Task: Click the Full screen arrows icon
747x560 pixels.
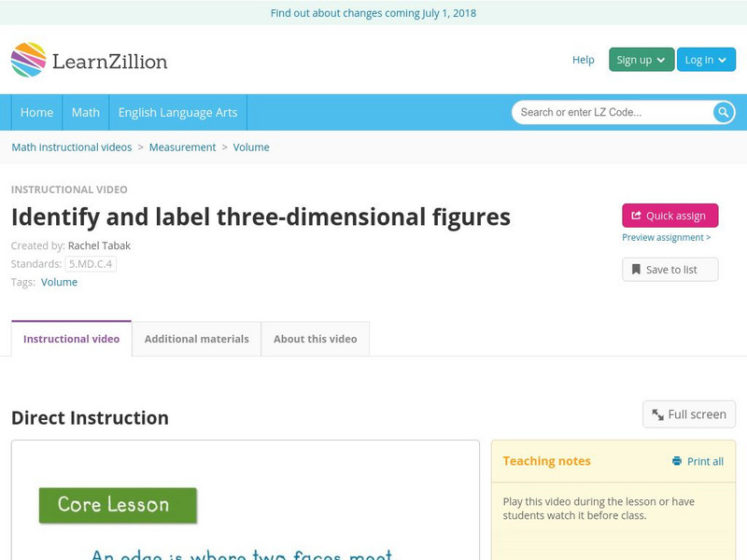Action: pyautogui.click(x=656, y=413)
